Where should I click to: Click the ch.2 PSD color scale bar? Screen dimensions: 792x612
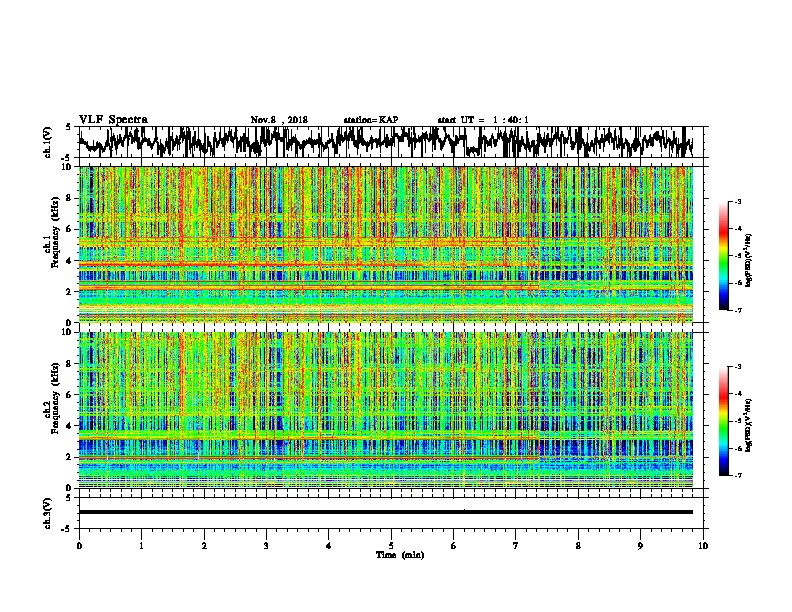(723, 421)
